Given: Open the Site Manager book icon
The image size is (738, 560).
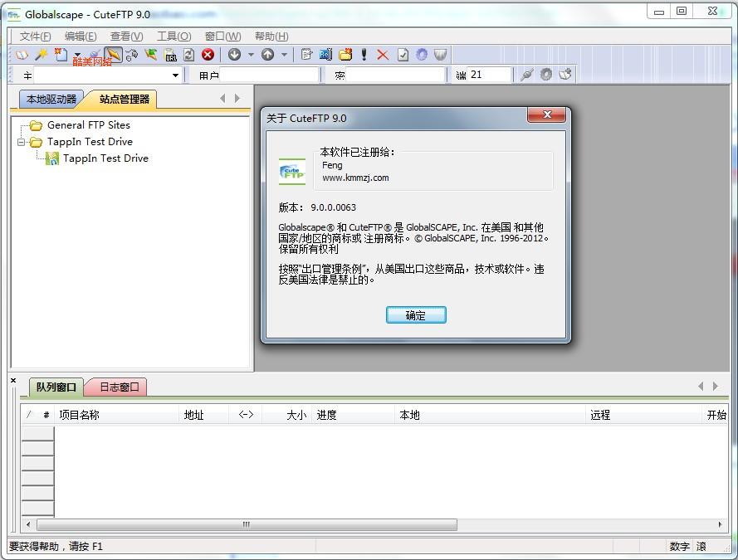Looking at the screenshot, I should coord(22,55).
